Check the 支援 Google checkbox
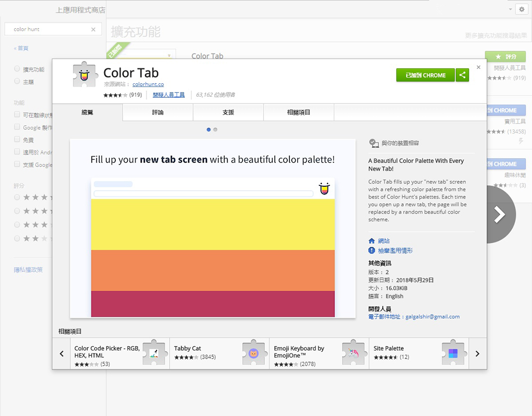The image size is (532, 416). 17,164
